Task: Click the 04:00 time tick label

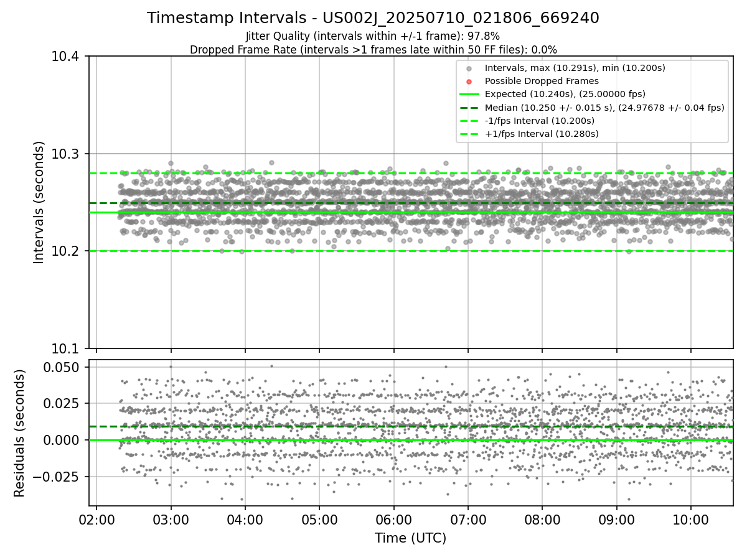Action: point(245,520)
